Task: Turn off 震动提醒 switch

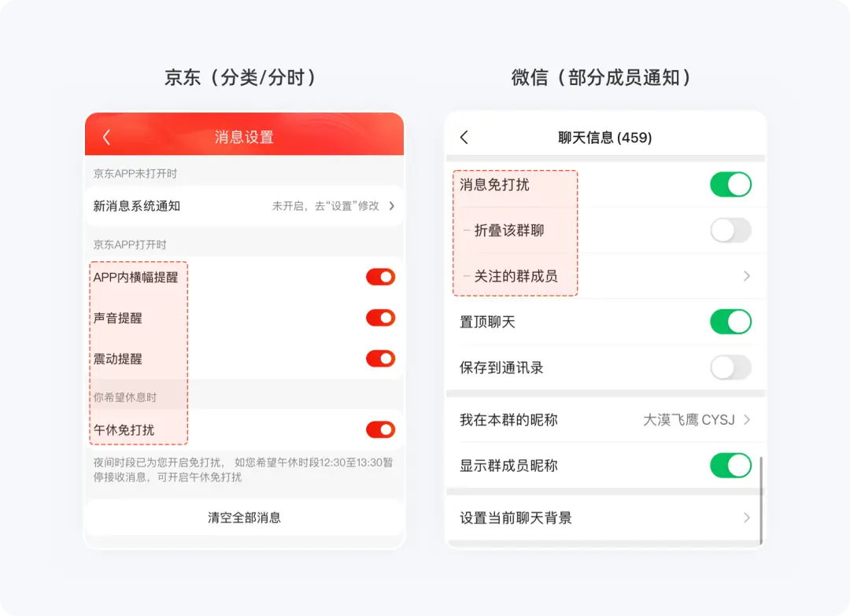Action: 381,358
